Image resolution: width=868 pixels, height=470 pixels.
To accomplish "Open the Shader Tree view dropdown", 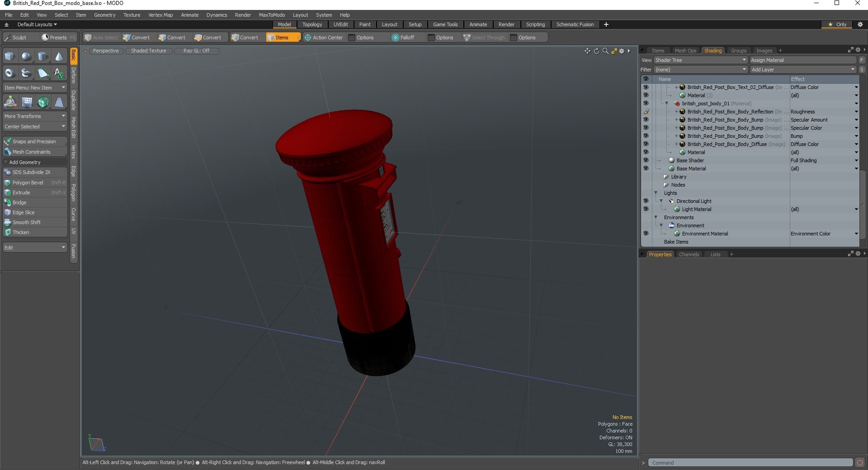I will 700,60.
